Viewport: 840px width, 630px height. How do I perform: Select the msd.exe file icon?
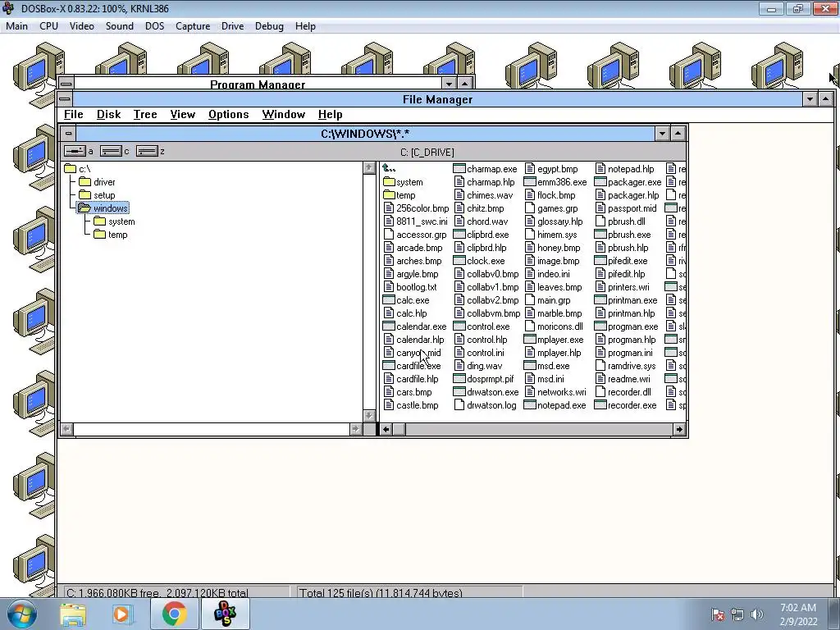tap(530, 366)
